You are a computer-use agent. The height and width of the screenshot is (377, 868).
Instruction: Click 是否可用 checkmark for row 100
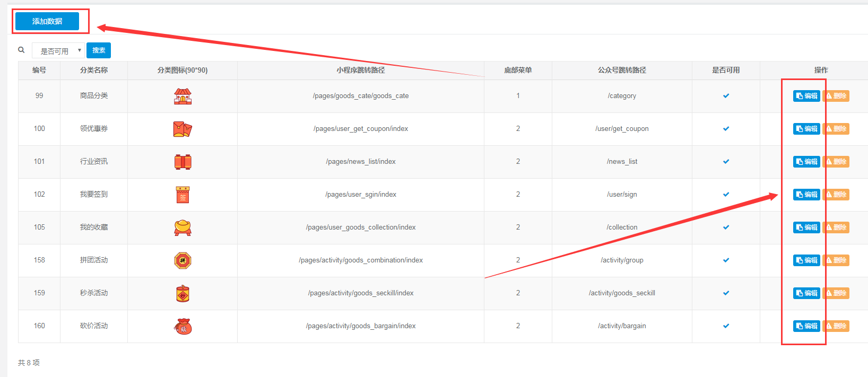coord(726,129)
